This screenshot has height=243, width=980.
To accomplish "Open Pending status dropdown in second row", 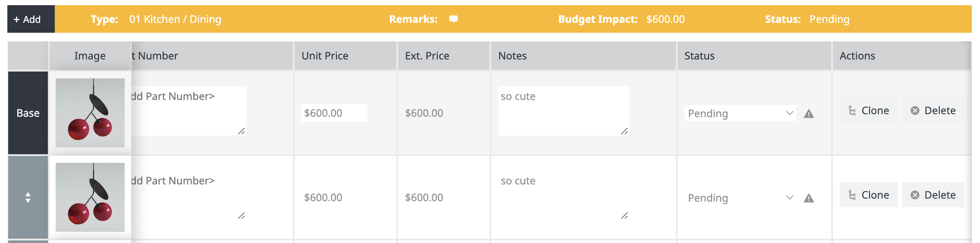I will pyautogui.click(x=740, y=198).
